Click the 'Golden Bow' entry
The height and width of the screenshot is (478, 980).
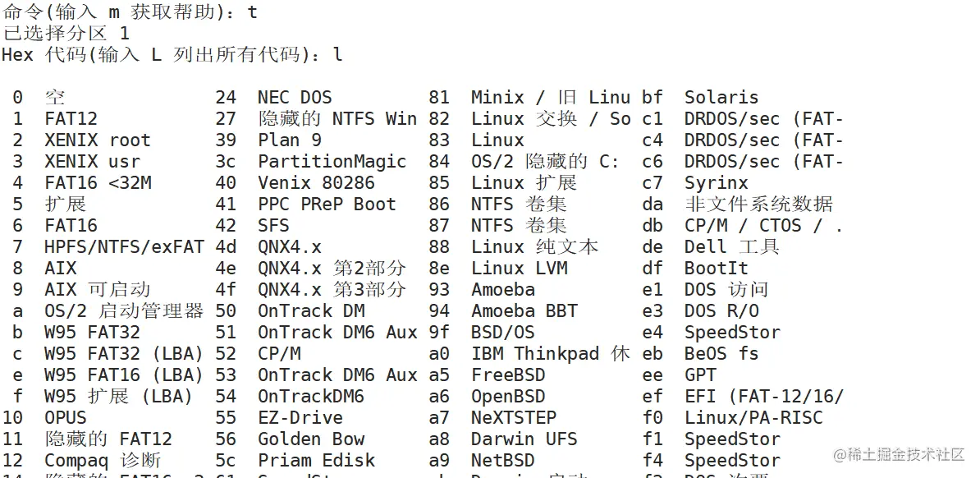pyautogui.click(x=310, y=439)
